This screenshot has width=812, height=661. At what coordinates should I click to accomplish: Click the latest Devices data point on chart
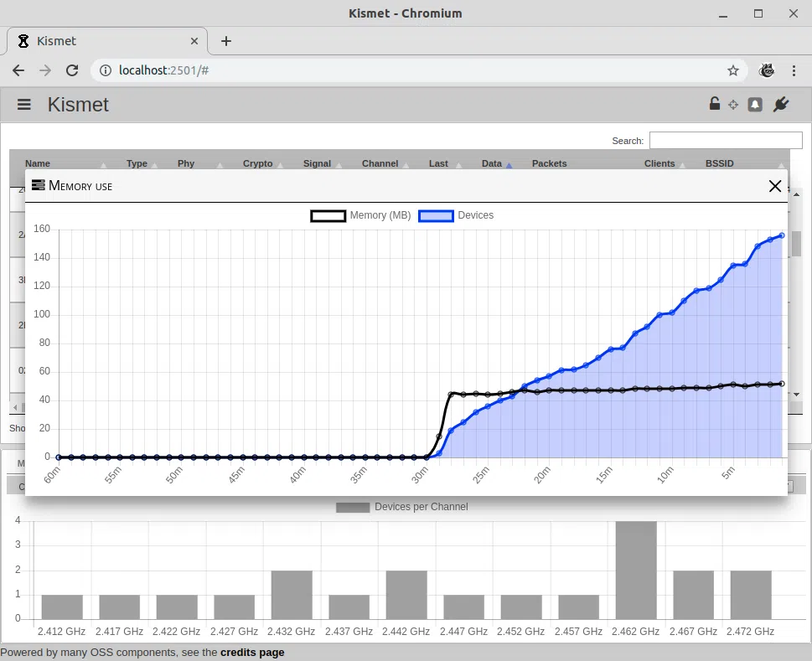coord(782,235)
